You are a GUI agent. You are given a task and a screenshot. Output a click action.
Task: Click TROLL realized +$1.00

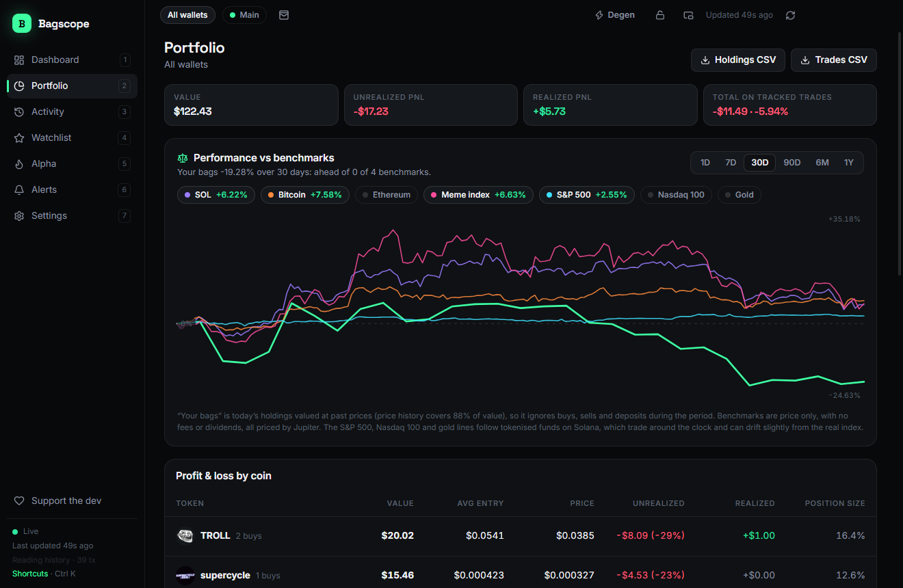click(759, 536)
